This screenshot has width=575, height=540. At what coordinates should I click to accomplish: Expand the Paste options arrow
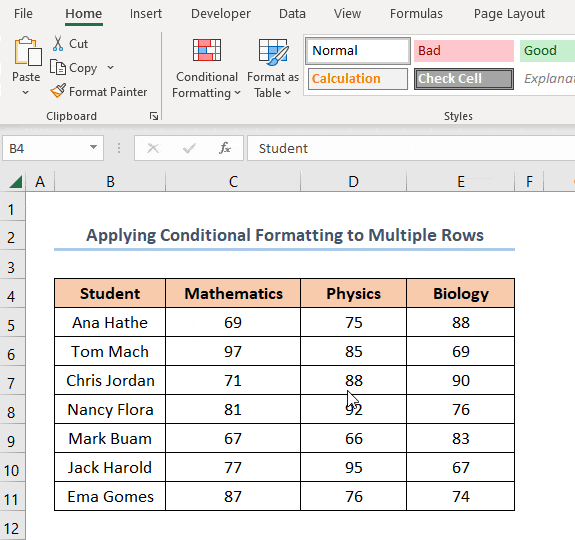coord(26,93)
